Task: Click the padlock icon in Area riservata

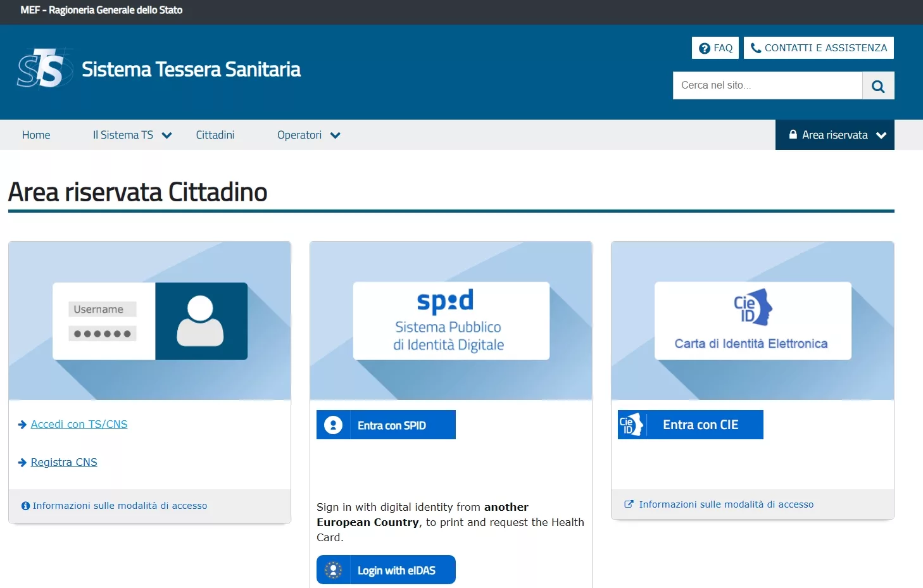Action: tap(793, 134)
